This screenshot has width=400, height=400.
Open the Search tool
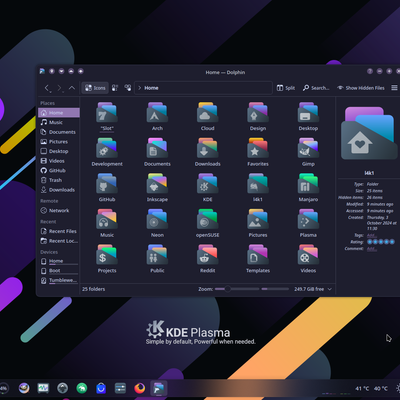316,88
